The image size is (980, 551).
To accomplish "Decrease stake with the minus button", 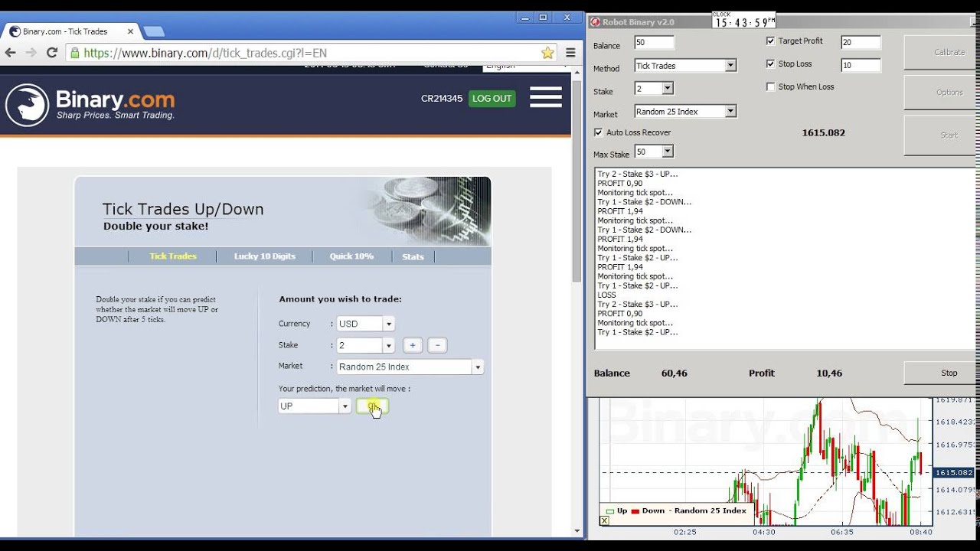I will pos(437,345).
